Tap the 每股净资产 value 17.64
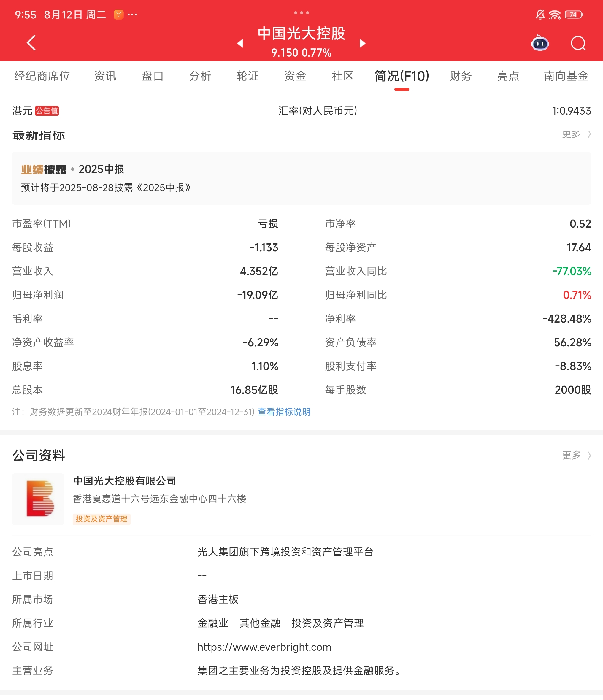Viewport: 603px width, 700px height. 579,247
